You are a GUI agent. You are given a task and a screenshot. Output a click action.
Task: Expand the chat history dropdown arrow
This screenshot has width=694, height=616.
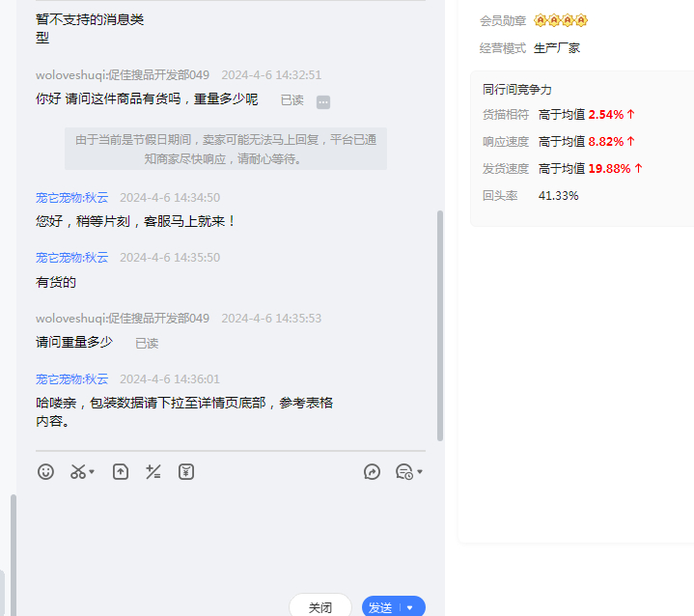[x=420, y=473]
